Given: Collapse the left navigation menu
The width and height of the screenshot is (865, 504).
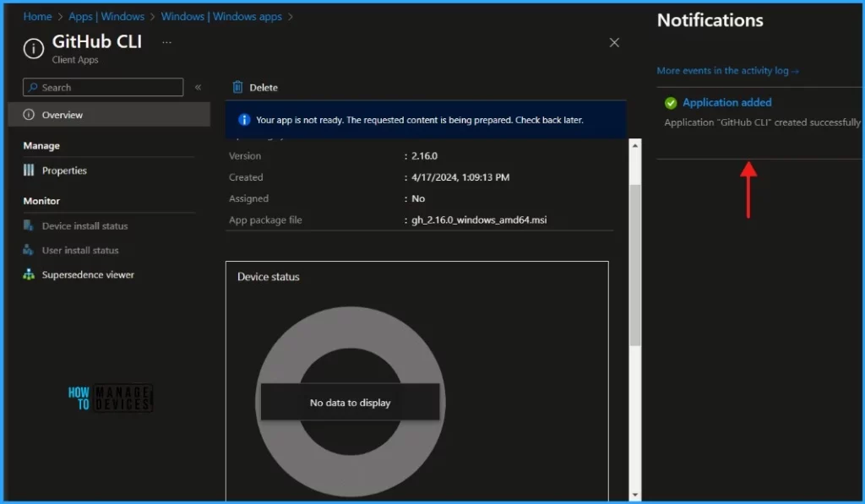Looking at the screenshot, I should (x=198, y=87).
